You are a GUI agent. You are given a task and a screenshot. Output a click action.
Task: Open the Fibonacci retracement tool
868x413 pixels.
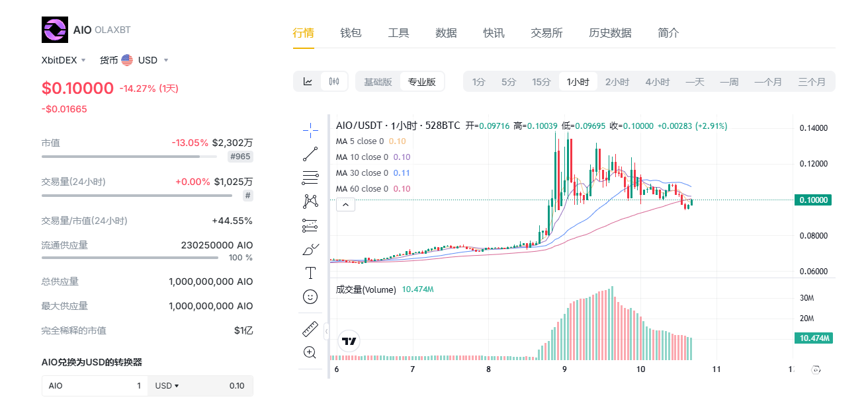point(310,177)
